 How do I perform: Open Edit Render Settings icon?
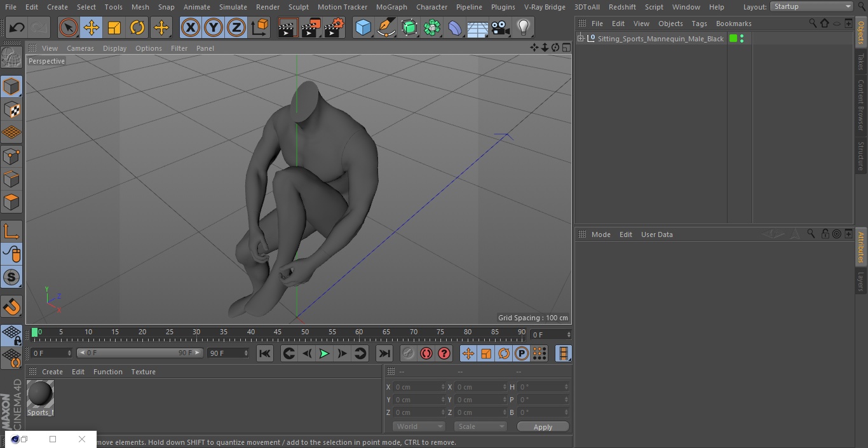[x=334, y=28]
